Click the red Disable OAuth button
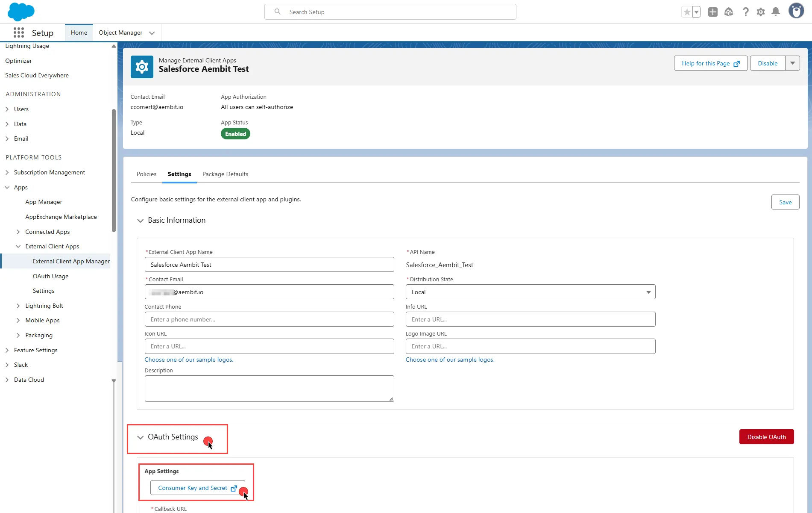 [766, 437]
